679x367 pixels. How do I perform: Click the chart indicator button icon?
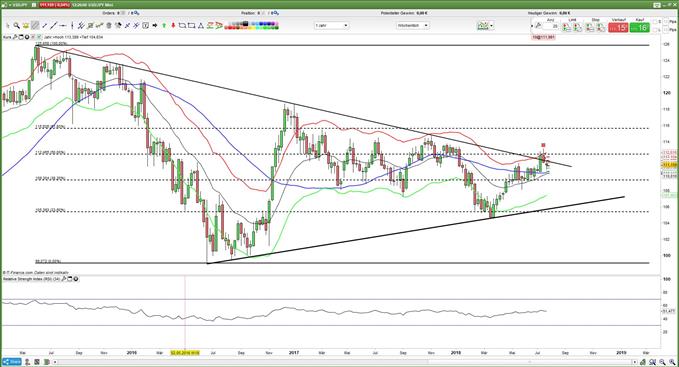coord(483,26)
